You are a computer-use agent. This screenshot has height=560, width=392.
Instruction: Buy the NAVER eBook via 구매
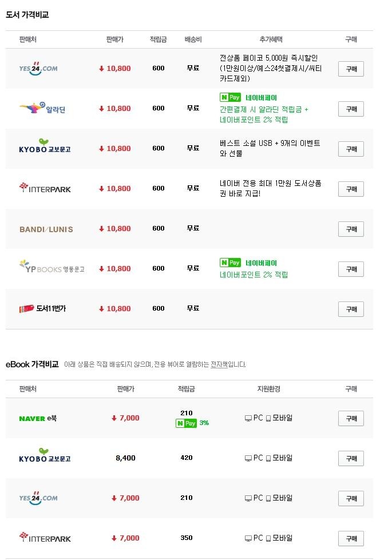point(351,418)
